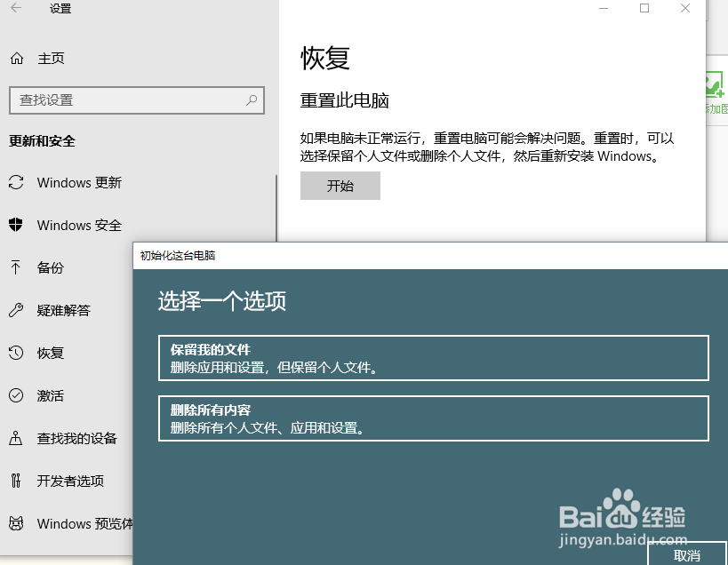Click the 初始化这台电脑 dialog title
The image size is (728, 565).
[x=178, y=256]
